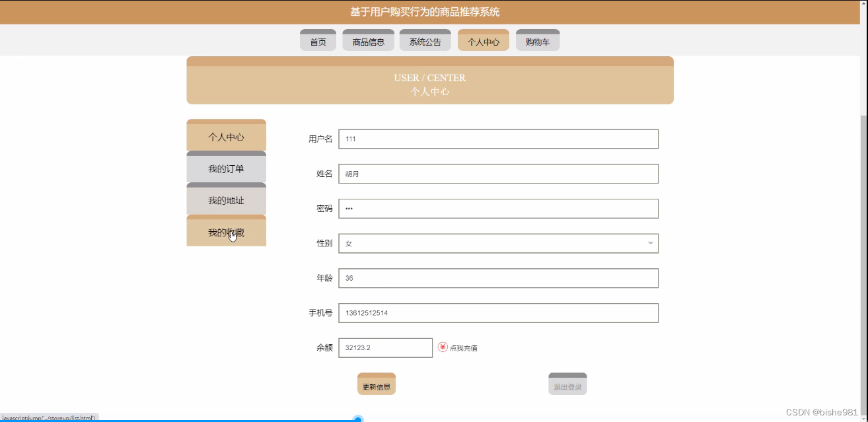Click the 用户名 username input field

pos(498,139)
